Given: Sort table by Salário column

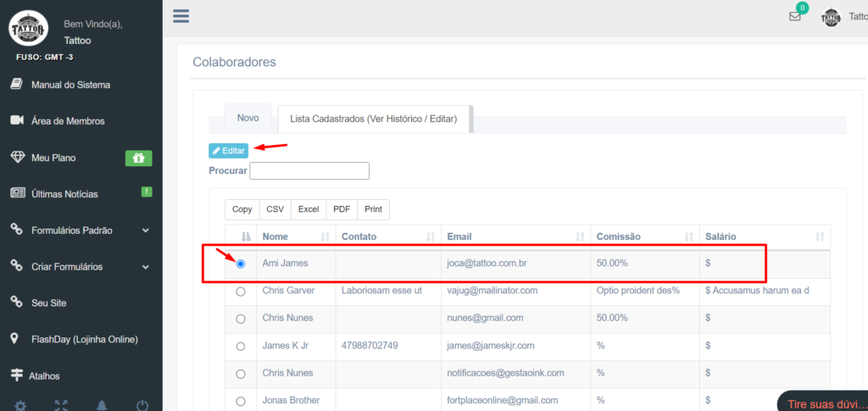Looking at the screenshot, I should tap(765, 236).
